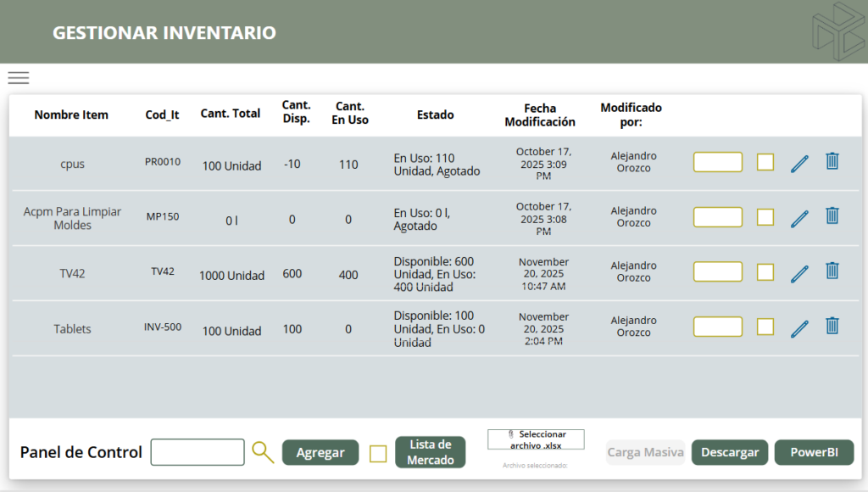The height and width of the screenshot is (492, 868).
Task: Open Lista de Mercado
Action: (x=431, y=452)
